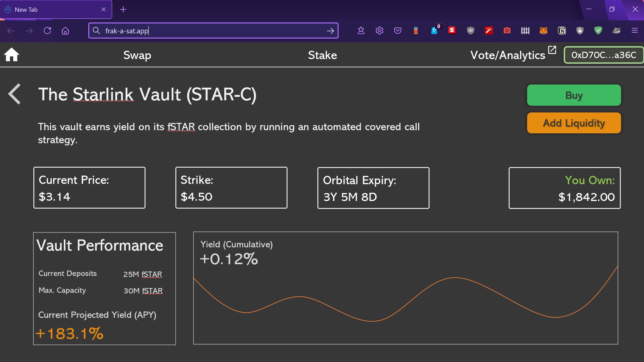The image size is (644, 362).
Task: Restore down the browser window
Action: [x=612, y=9]
